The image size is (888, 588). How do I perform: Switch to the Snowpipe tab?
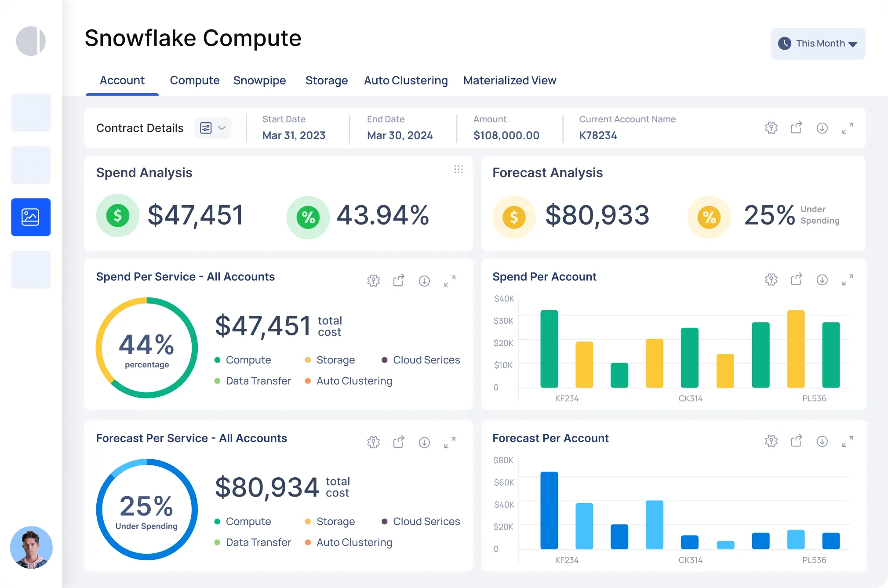259,80
